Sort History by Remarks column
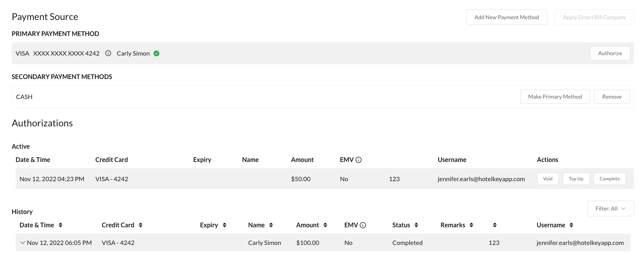 point(471,225)
